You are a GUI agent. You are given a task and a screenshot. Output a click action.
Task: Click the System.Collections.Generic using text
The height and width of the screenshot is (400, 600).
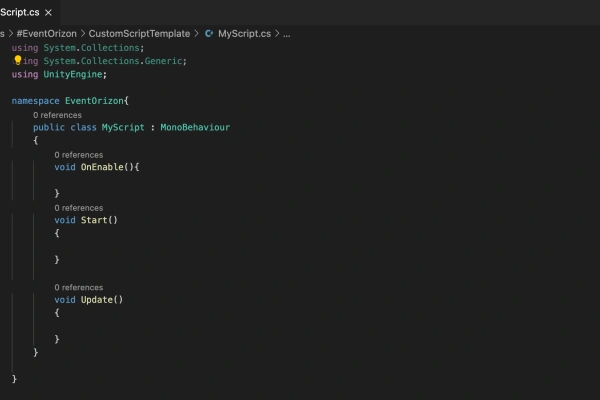pos(112,61)
